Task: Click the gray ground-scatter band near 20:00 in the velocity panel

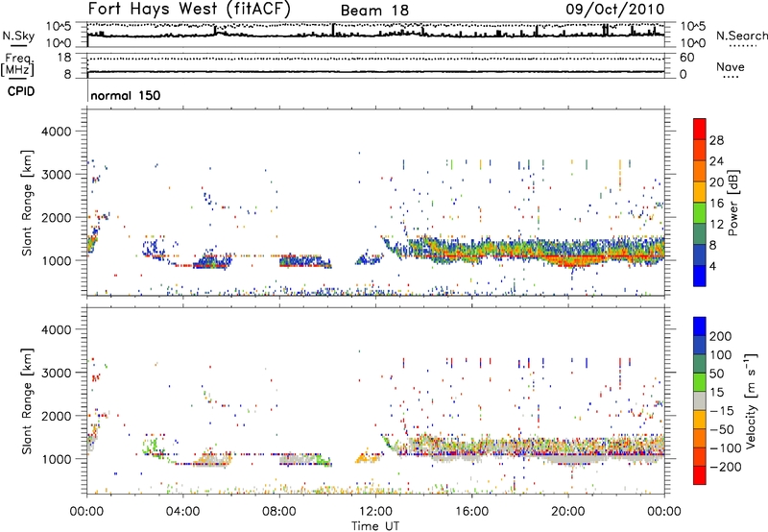Action: click(x=573, y=461)
